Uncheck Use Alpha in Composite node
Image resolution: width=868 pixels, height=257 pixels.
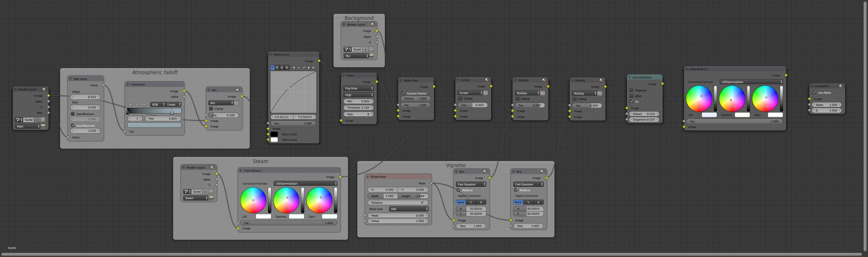pyautogui.click(x=815, y=93)
